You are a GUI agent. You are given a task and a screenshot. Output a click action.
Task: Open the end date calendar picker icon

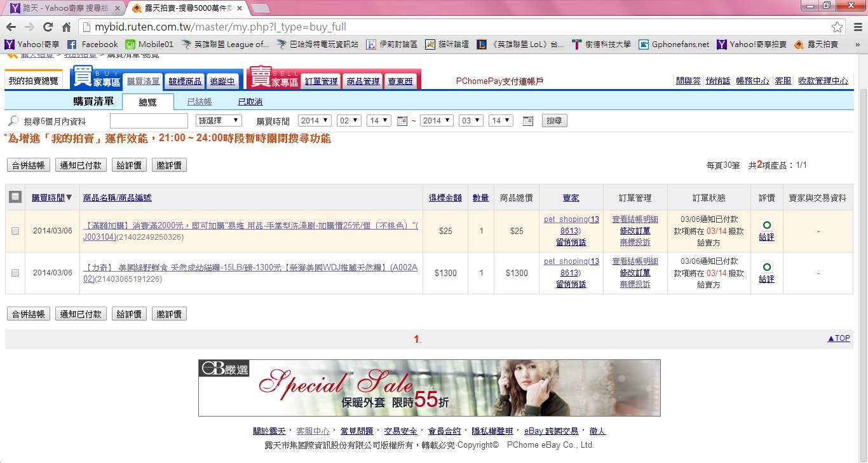pyautogui.click(x=527, y=121)
